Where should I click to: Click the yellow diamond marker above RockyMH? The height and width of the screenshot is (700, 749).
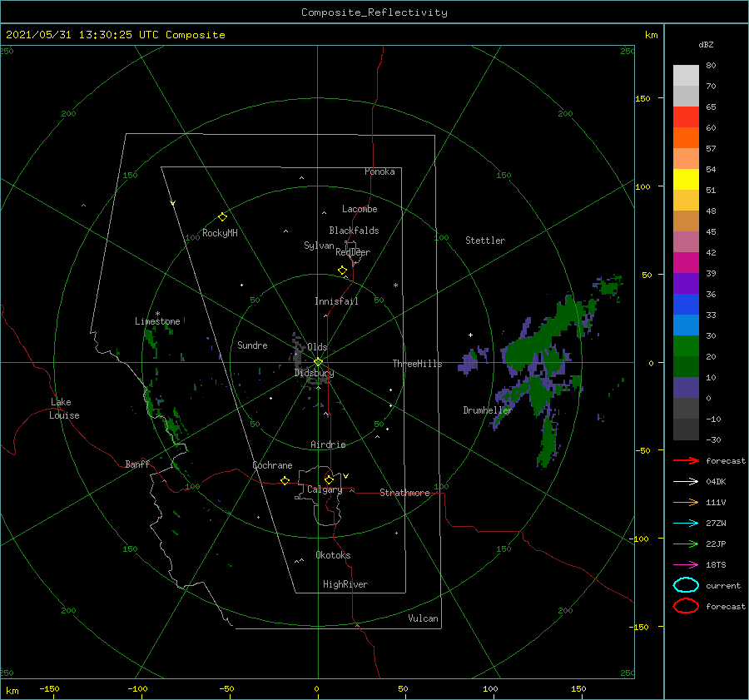(x=222, y=217)
